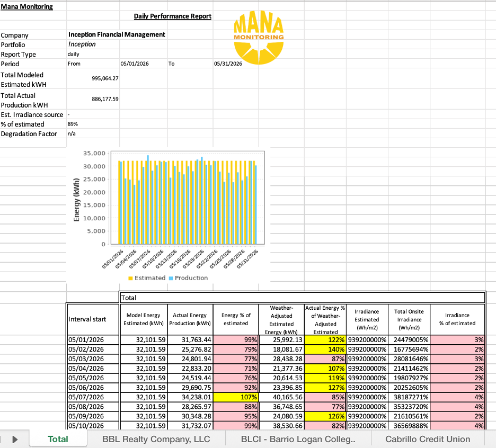Select the Degradation Factor value n/a
Screen dimensions: 496x448
pyautogui.click(x=72, y=133)
